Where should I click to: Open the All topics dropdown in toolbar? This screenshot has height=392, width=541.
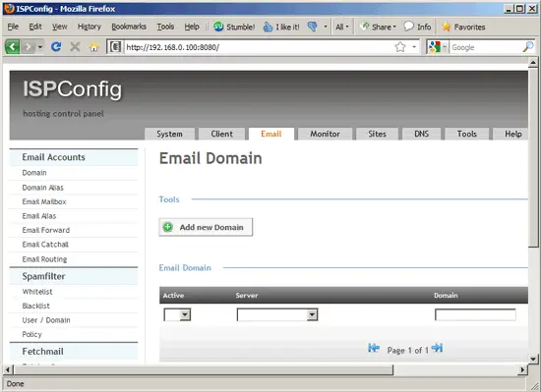pos(342,27)
